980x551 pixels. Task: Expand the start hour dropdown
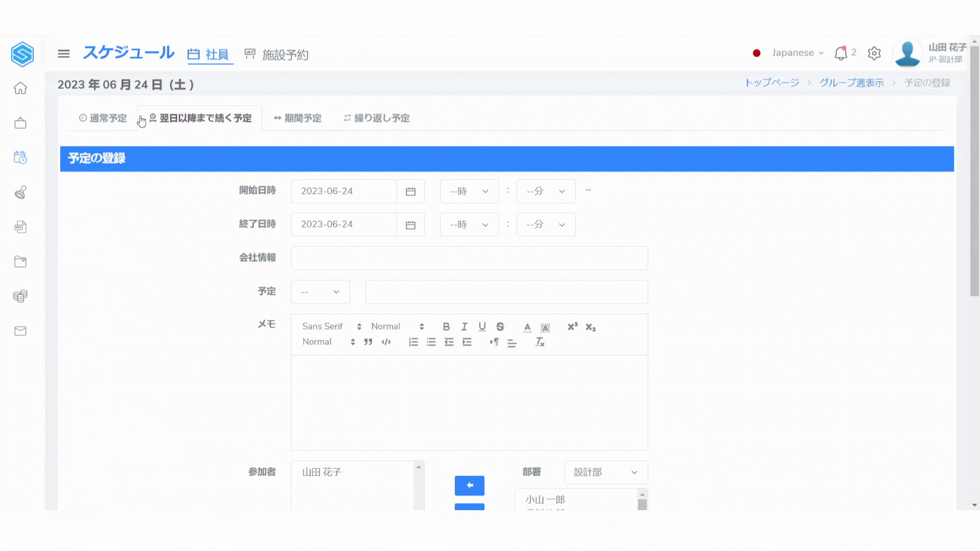[469, 191]
